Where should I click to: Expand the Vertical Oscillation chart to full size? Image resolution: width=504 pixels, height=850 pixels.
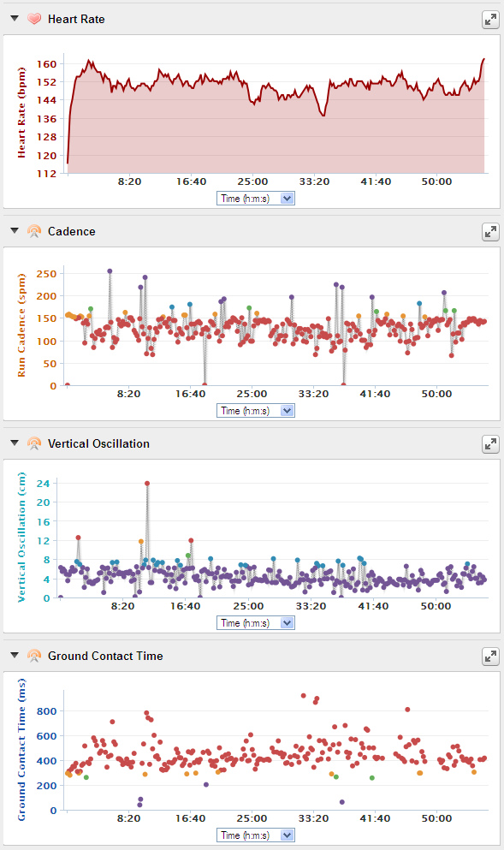point(490,444)
